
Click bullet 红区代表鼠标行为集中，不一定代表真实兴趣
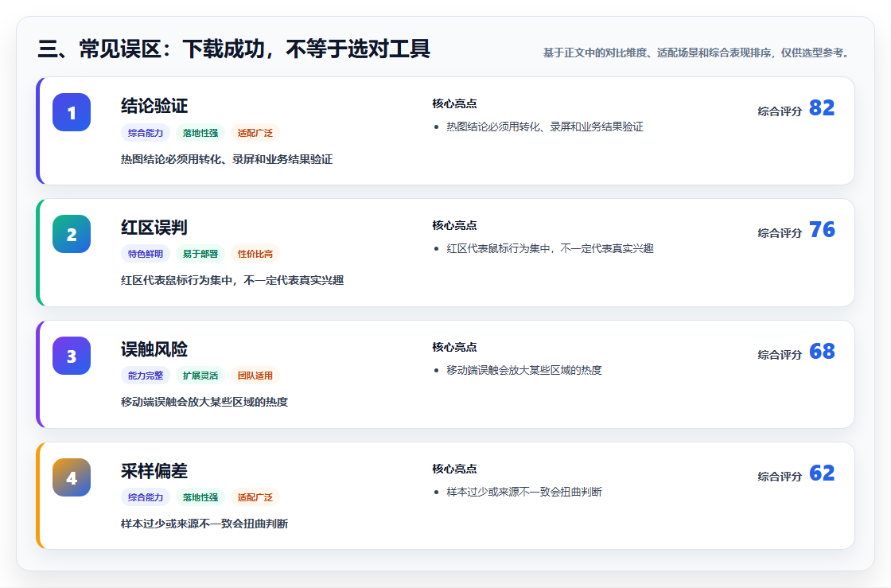(550, 248)
